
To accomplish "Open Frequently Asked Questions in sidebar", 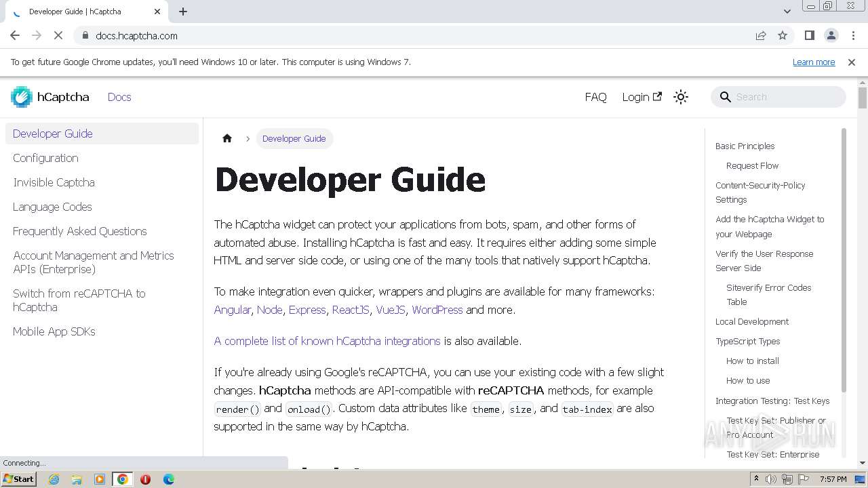I will click(102, 231).
